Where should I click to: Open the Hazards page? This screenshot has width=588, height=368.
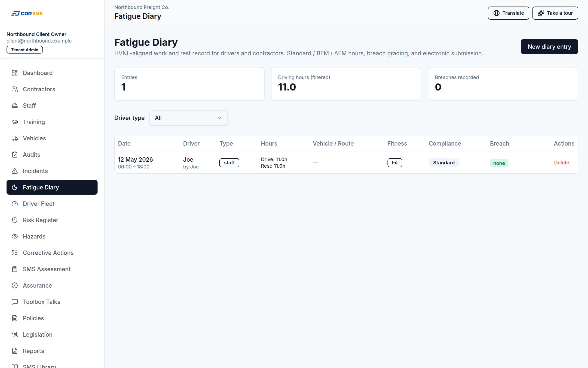[x=52, y=236]
